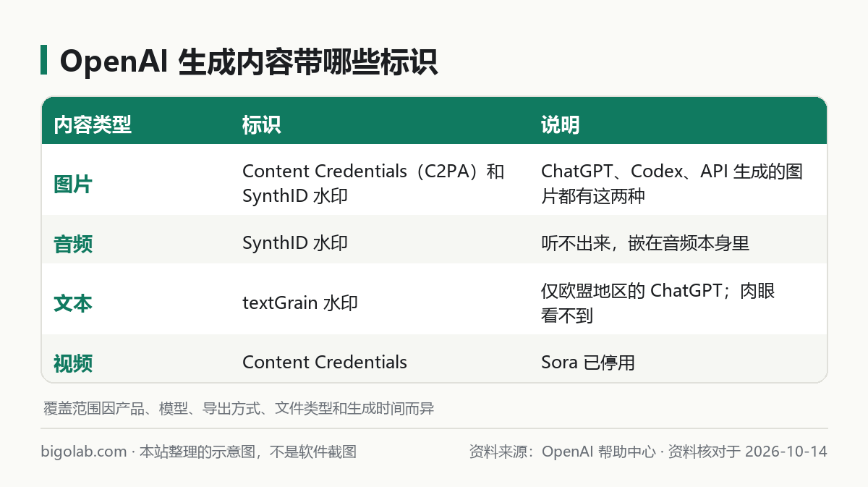Click the '音频' row label

pos(72,244)
